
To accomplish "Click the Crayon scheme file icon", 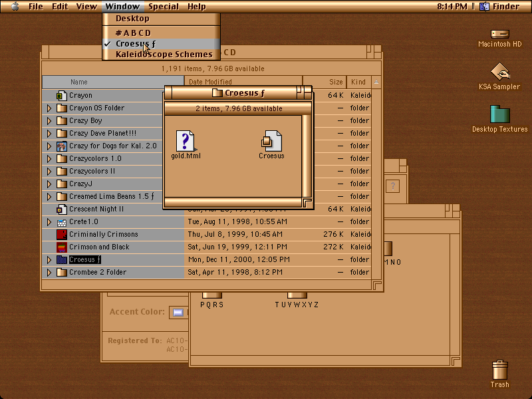I will (x=61, y=96).
